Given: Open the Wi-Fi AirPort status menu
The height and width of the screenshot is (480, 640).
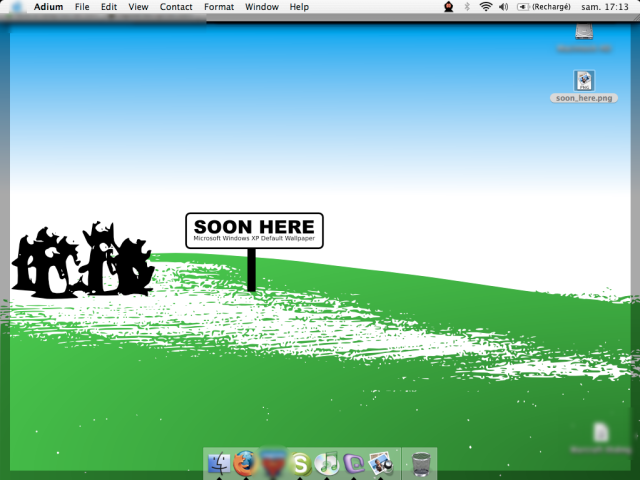Looking at the screenshot, I should click(485, 7).
